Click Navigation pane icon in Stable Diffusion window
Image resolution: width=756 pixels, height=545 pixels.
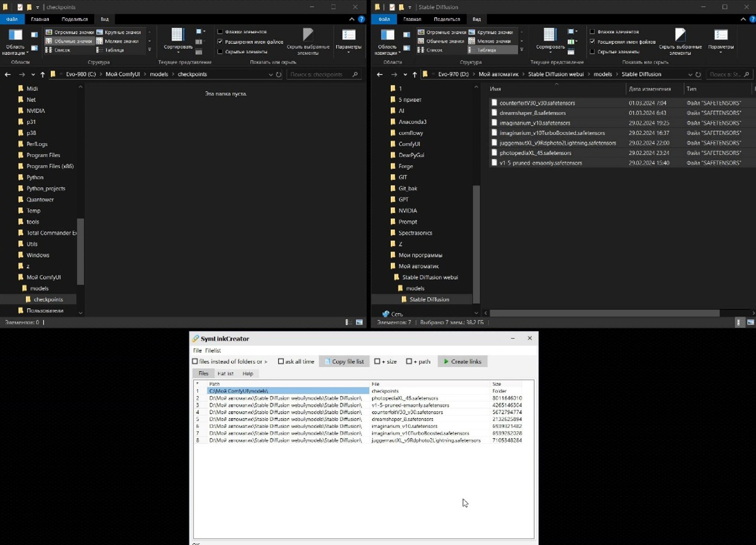pyautogui.click(x=387, y=35)
